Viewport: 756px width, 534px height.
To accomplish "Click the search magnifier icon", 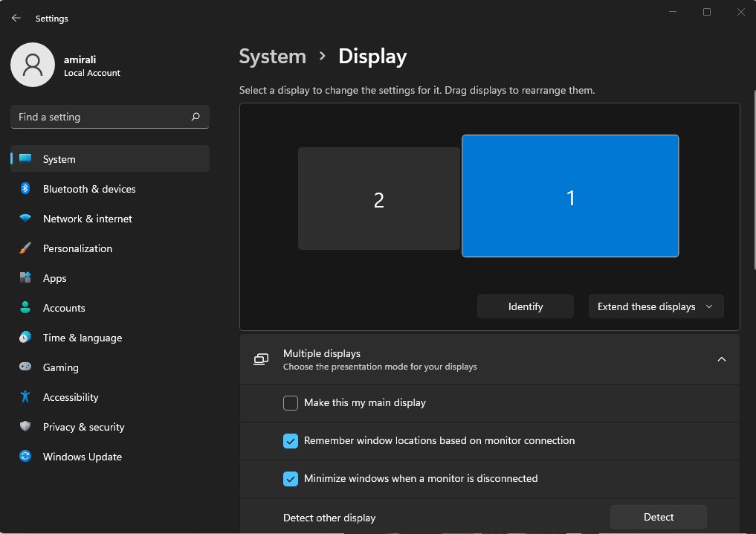I will (x=196, y=117).
